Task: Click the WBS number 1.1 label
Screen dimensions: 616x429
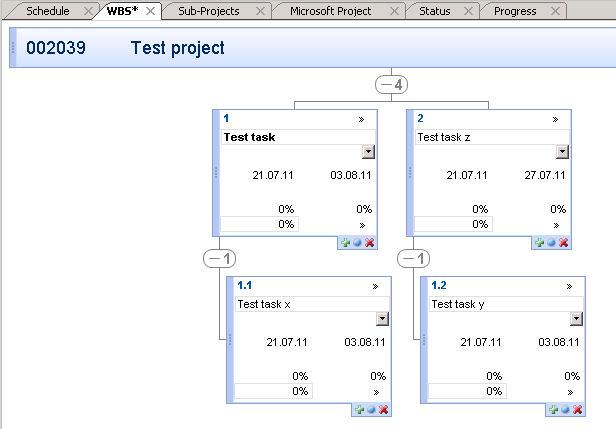Action: click(x=244, y=285)
